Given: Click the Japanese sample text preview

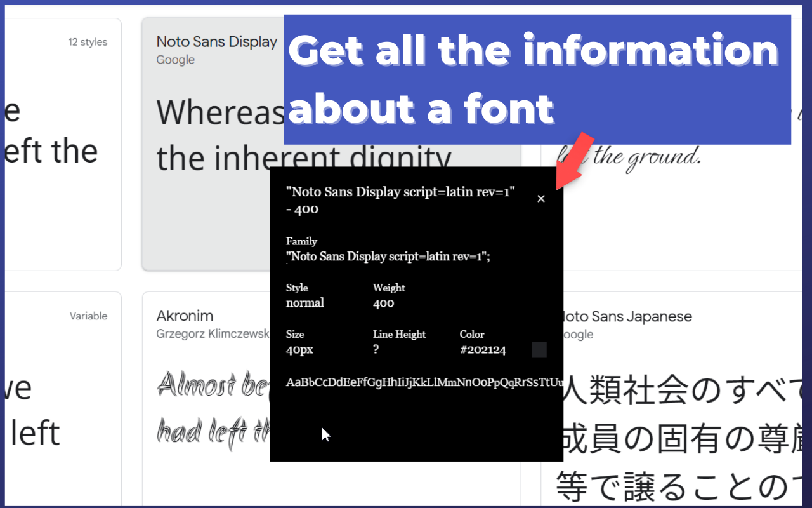Looking at the screenshot, I should 679,438.
